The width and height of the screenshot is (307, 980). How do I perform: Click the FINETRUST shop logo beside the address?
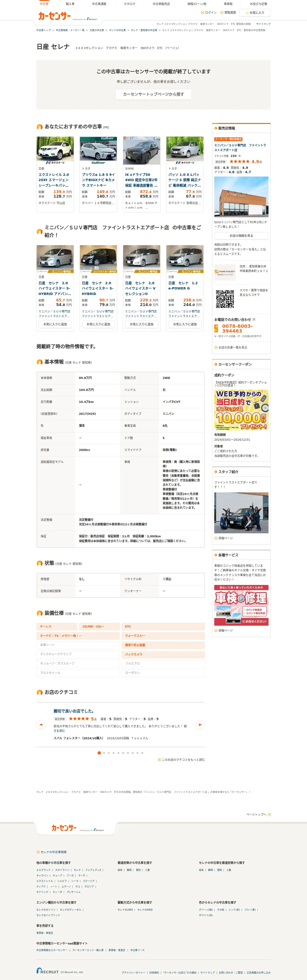225,272
